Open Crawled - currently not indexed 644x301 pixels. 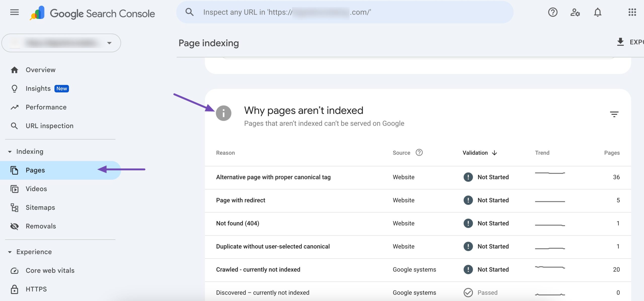258,270
